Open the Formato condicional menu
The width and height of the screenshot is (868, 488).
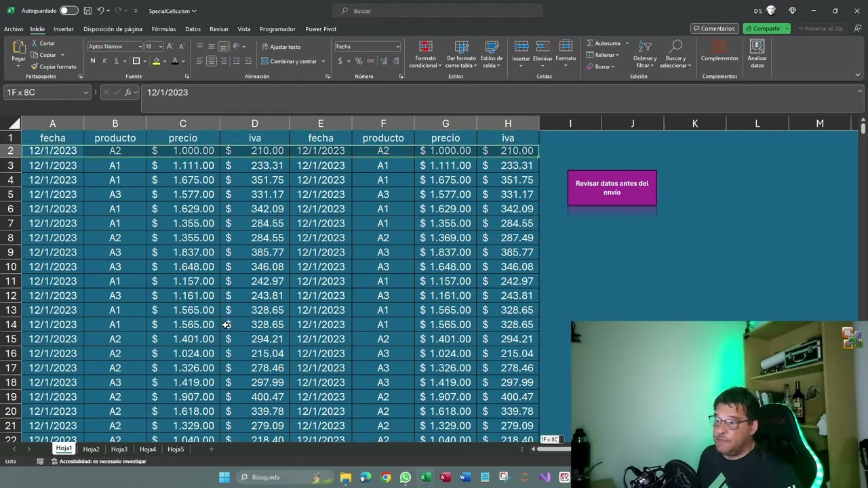click(x=425, y=54)
